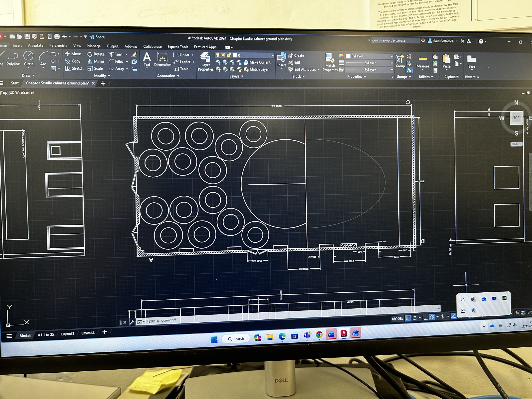The image size is (532, 399).
Task: Expand the Draw panel
Action: point(28,75)
